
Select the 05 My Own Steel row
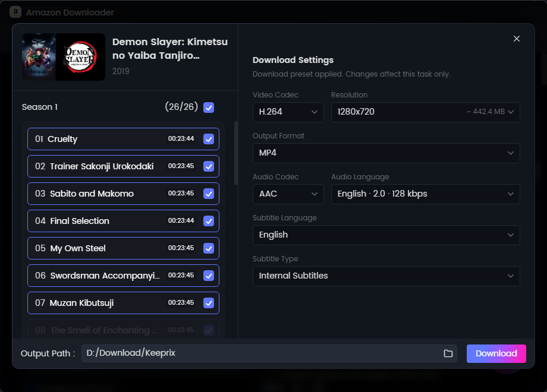[x=123, y=248]
